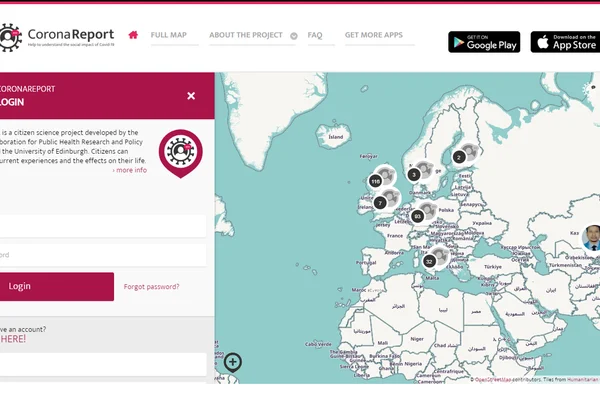Expand the more info link
Screen dimensions: 600x400
pos(130,170)
